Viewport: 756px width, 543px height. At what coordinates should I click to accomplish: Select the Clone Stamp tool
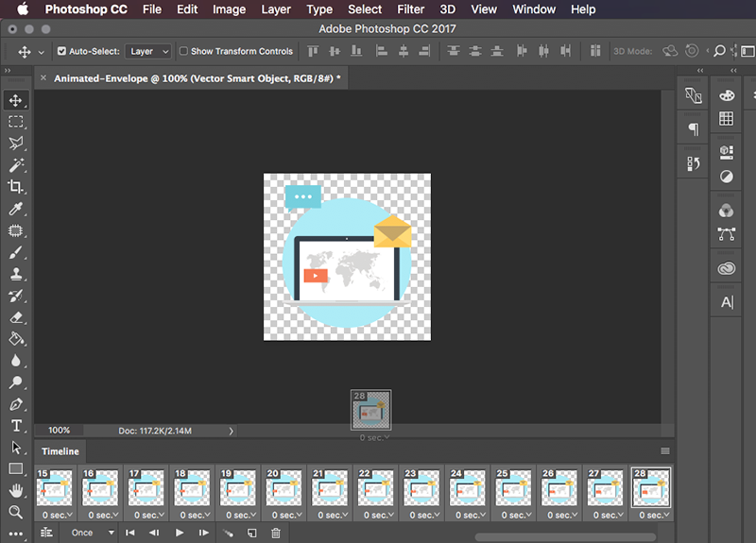(x=16, y=274)
